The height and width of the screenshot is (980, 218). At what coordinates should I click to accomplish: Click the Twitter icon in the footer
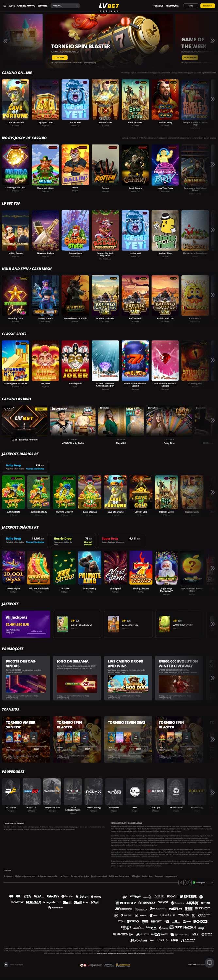(x=187, y=882)
